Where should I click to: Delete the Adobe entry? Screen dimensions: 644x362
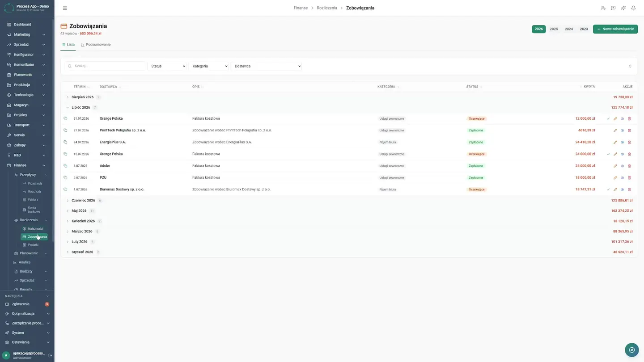(630, 166)
